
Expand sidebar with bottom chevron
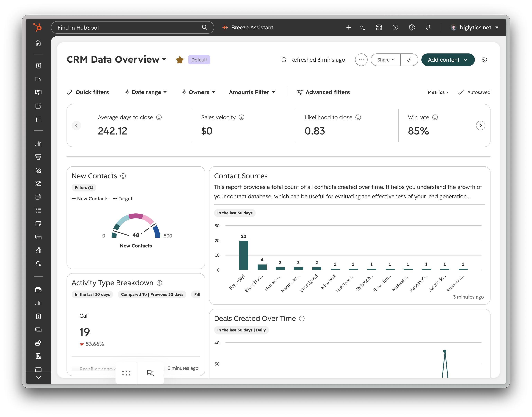pos(38,378)
